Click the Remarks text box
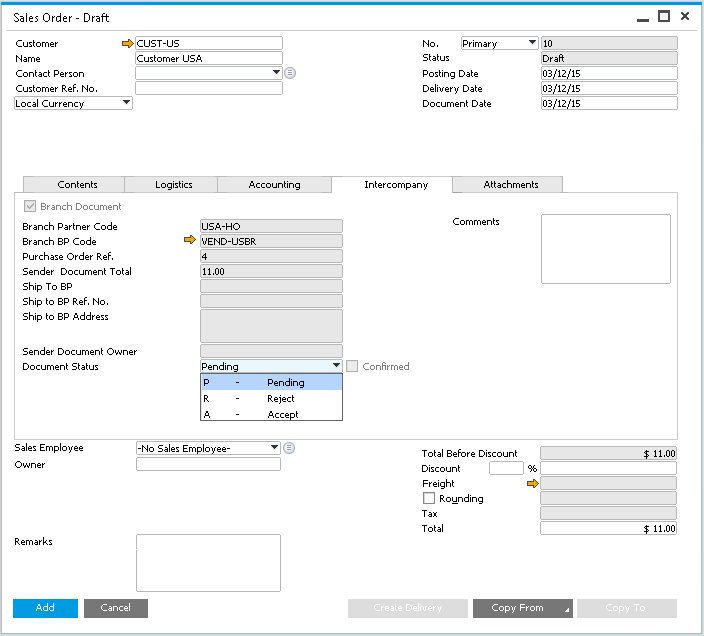 (208, 562)
